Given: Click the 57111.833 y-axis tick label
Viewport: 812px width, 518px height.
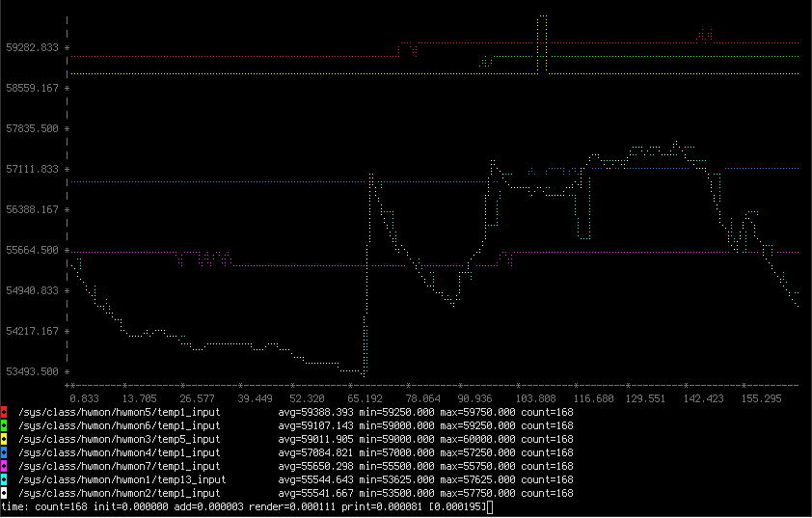Looking at the screenshot, I should pos(32,169).
